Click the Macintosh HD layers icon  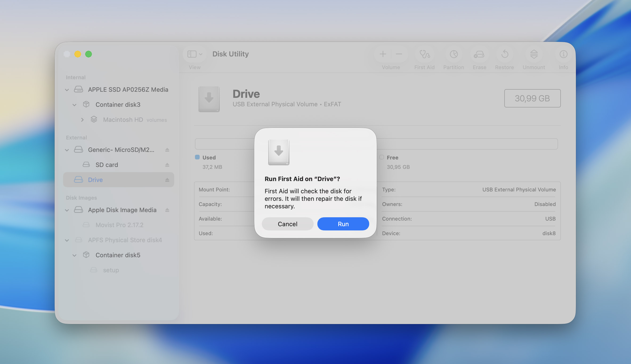coord(94,119)
